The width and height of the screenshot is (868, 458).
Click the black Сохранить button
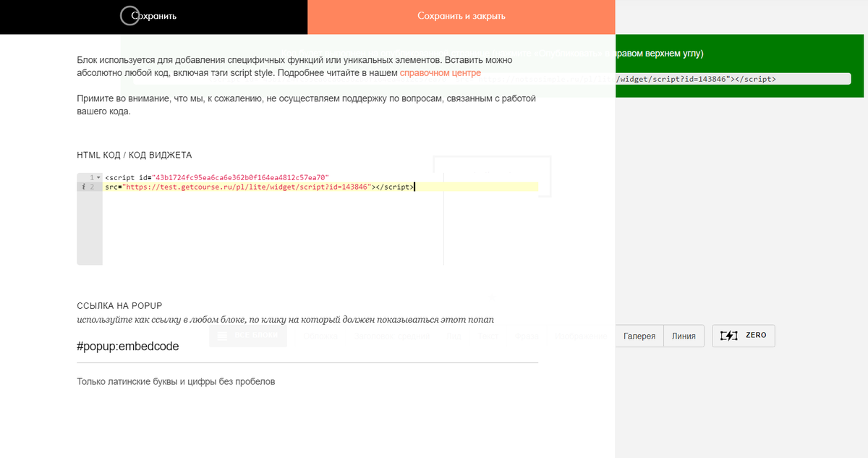point(153,17)
